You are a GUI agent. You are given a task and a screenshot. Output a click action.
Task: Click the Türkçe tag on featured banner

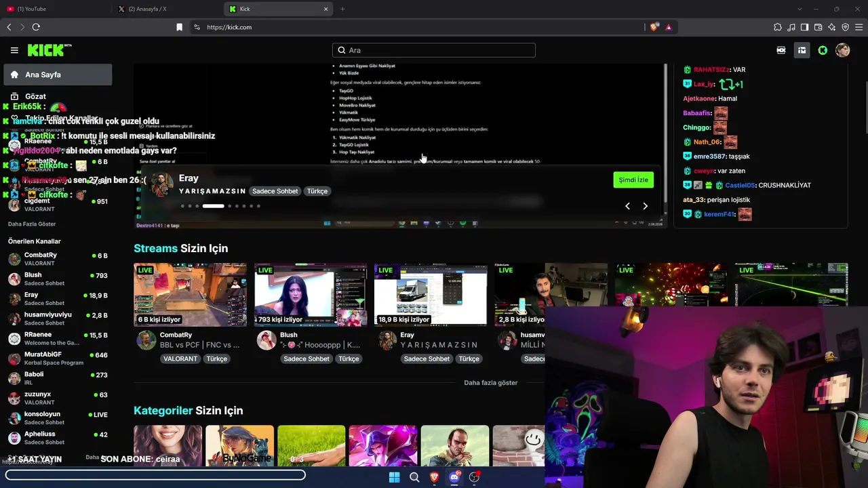click(x=317, y=191)
